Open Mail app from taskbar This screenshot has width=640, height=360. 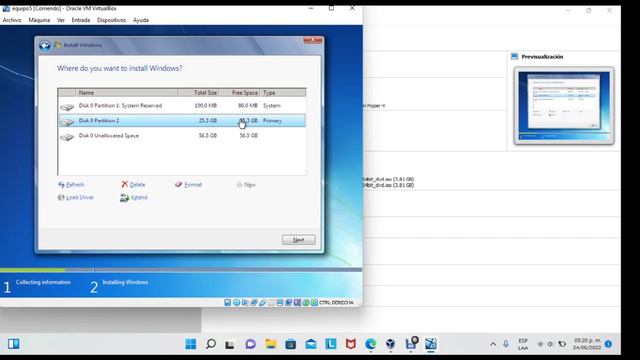pyautogui.click(x=311, y=344)
